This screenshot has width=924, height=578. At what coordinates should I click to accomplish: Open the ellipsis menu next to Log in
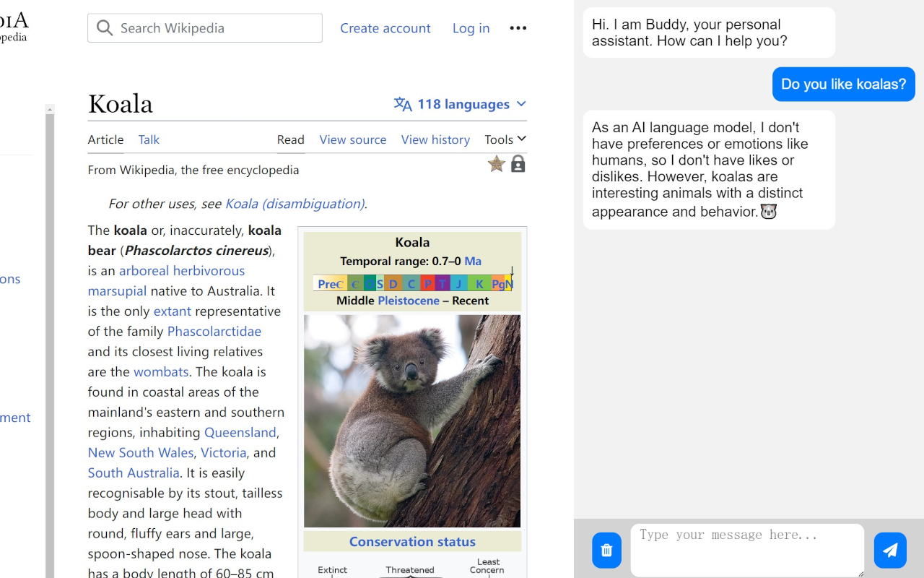point(518,27)
